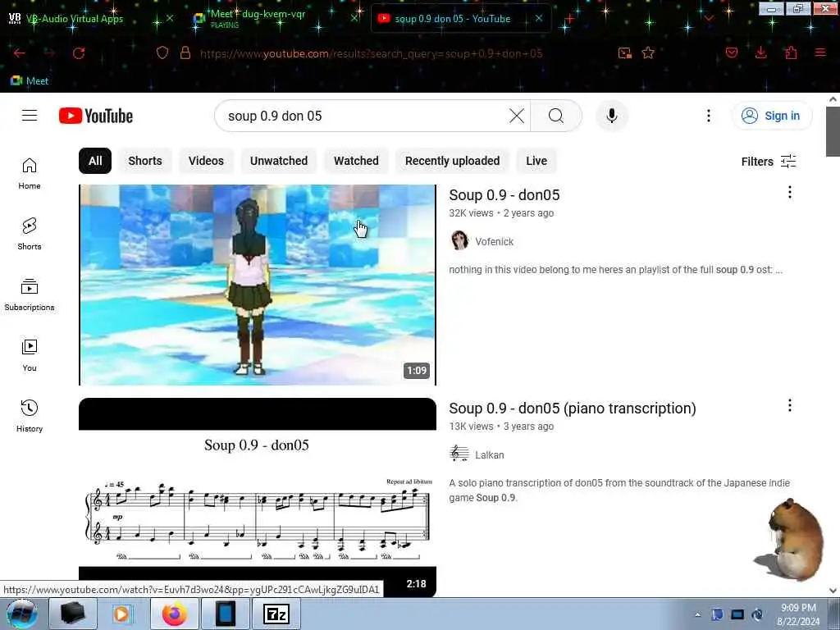Select the Watched filter chip
This screenshot has height=630, width=840.
pos(356,161)
